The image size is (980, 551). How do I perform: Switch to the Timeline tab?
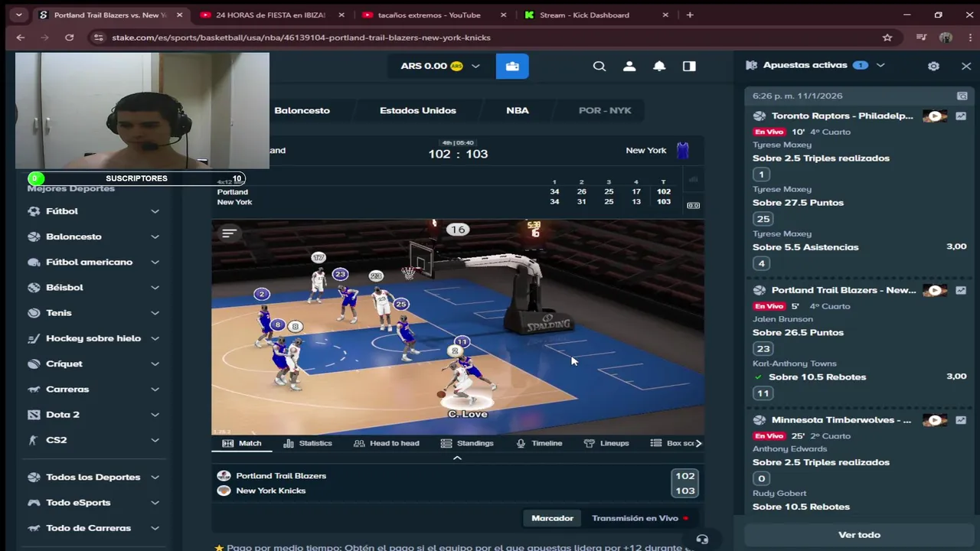539,443
